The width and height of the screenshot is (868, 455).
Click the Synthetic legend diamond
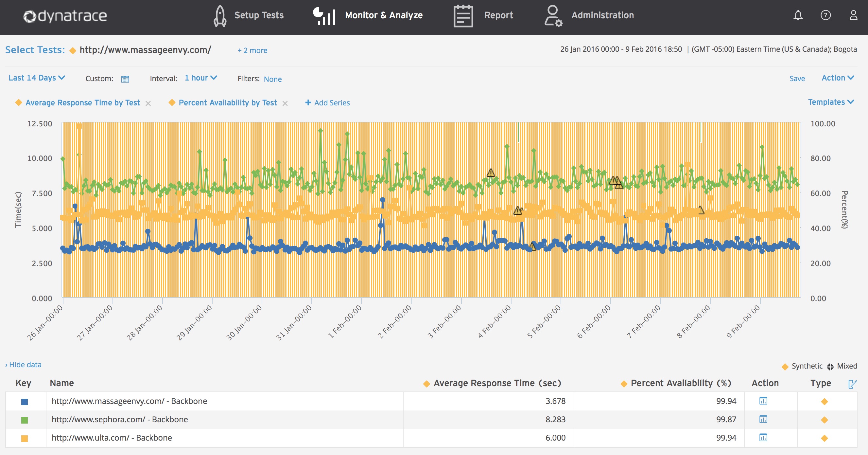(785, 367)
